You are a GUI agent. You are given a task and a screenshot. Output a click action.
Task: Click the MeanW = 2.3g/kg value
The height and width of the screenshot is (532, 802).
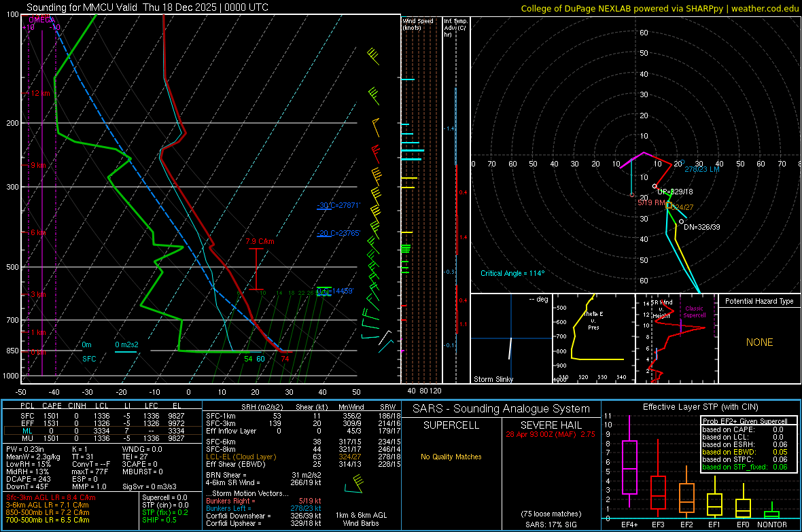pyautogui.click(x=33, y=457)
